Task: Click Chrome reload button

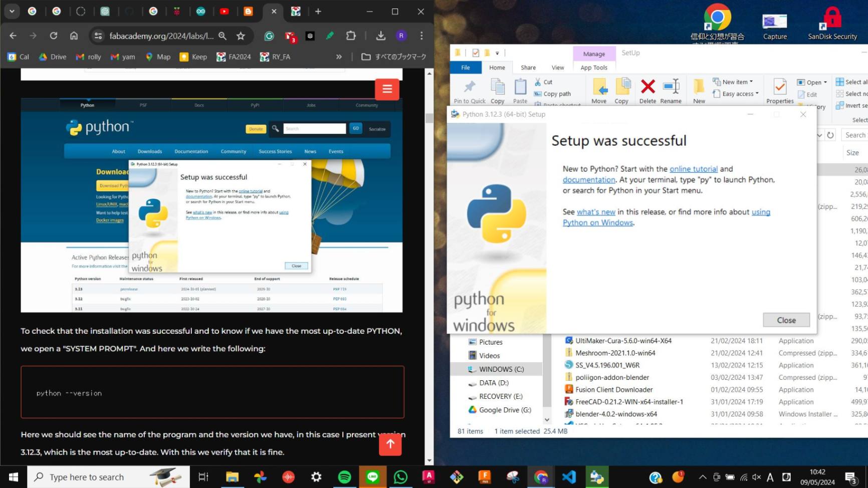Action: [x=54, y=36]
